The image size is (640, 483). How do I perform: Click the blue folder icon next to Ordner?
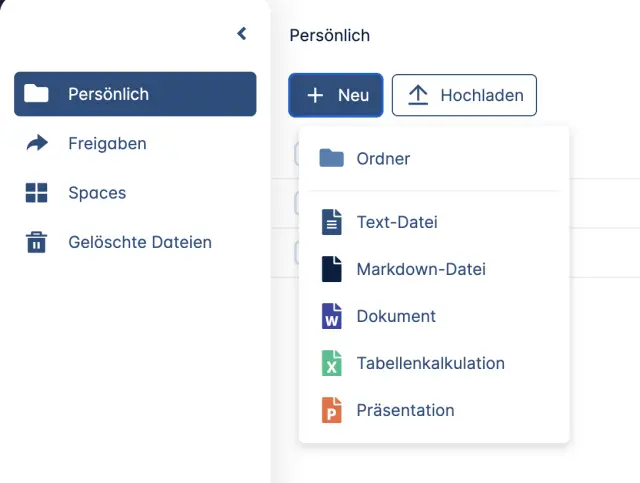tap(331, 158)
